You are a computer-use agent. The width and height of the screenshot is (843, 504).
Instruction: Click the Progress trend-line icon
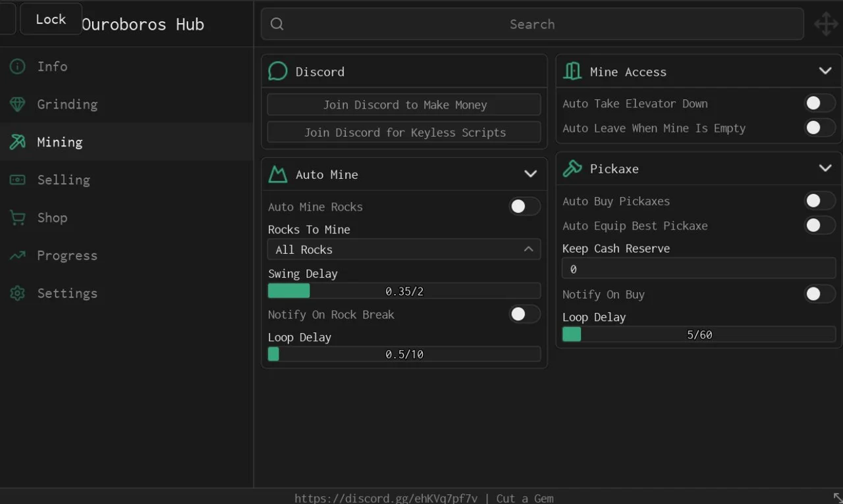(17, 255)
